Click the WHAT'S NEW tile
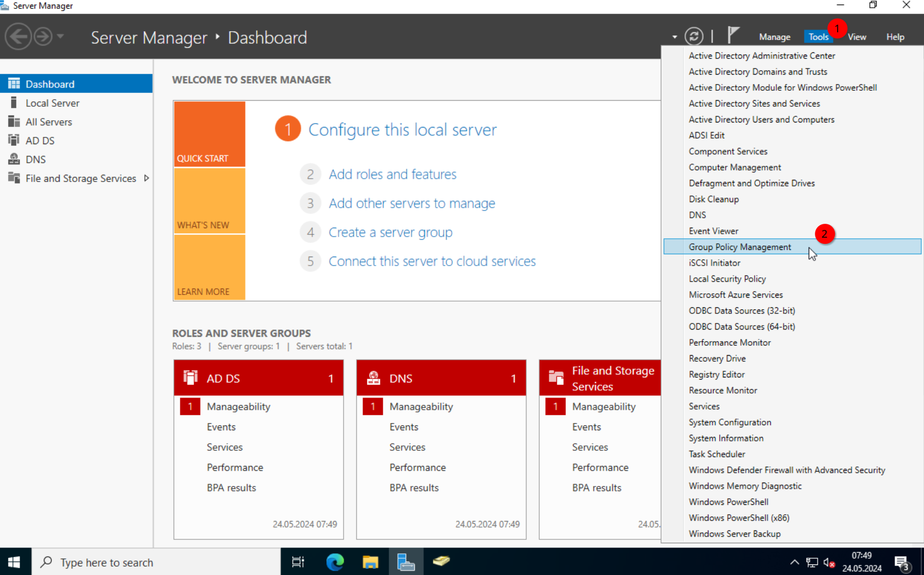924x575 pixels. [209, 200]
